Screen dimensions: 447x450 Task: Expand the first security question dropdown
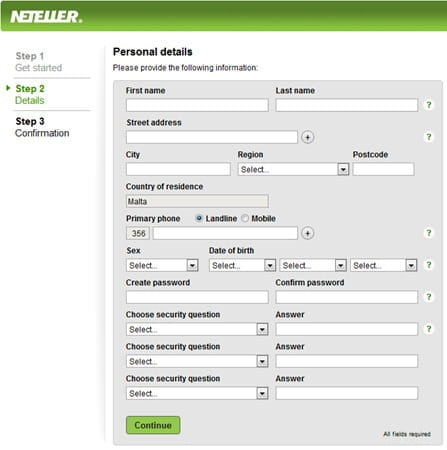197,329
